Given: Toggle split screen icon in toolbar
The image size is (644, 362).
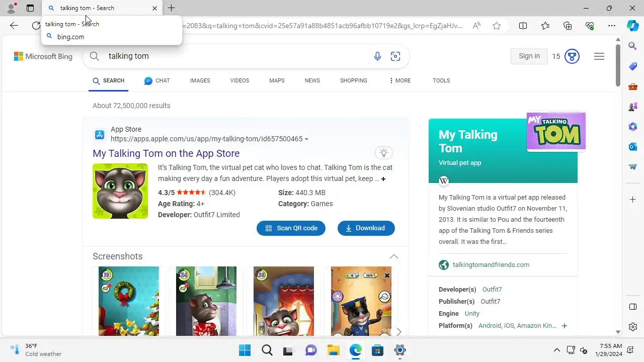Looking at the screenshot, I should pos(523,26).
